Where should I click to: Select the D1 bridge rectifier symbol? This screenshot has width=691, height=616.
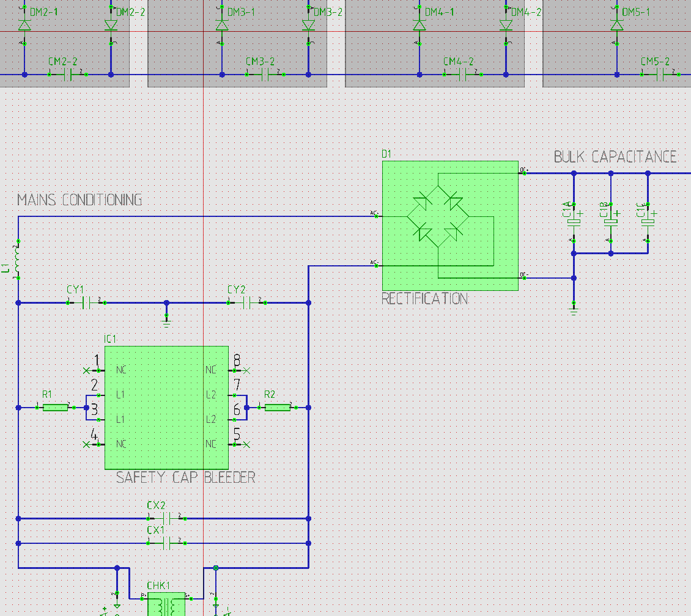tap(450, 226)
